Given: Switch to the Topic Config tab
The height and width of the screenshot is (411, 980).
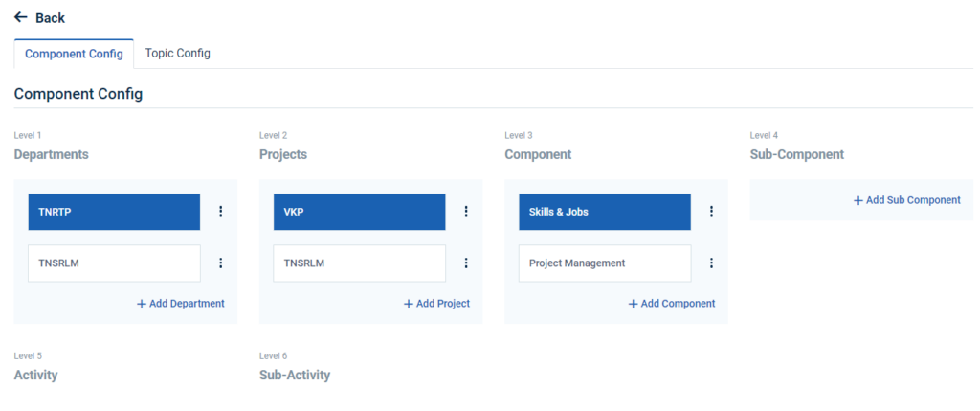Looking at the screenshot, I should pyautogui.click(x=177, y=54).
